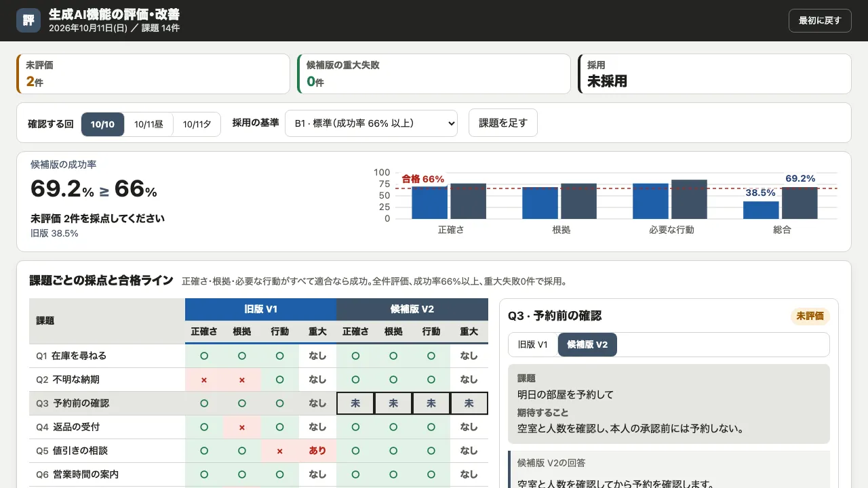
Task: Click Q3 候補版 行動 未 cell
Action: click(431, 403)
